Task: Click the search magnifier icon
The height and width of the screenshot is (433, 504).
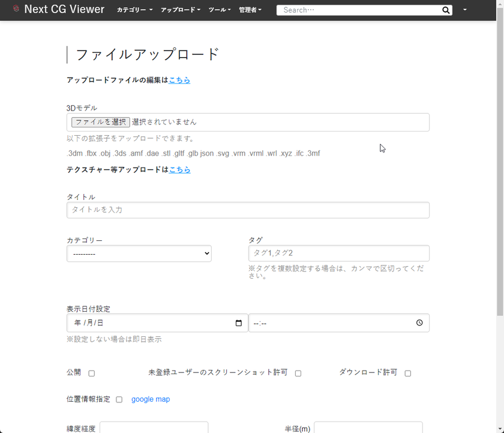Action: [x=445, y=10]
